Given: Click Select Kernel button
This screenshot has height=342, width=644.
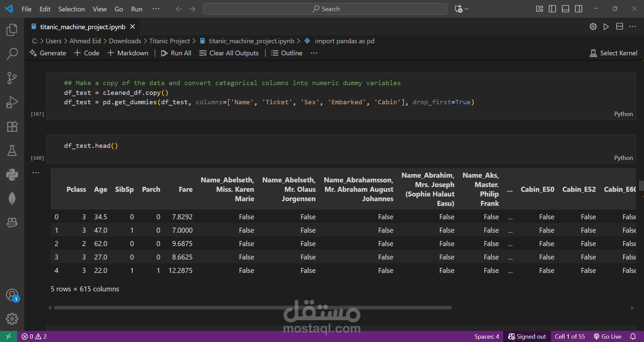Looking at the screenshot, I should tap(613, 53).
